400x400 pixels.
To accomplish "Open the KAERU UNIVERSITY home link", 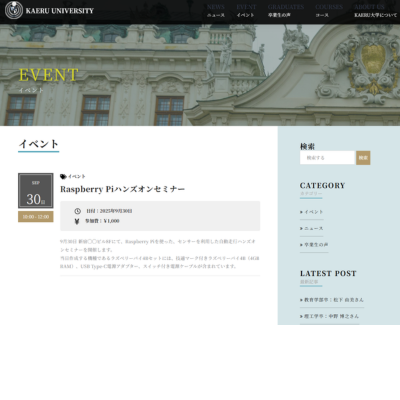I will click(x=60, y=11).
